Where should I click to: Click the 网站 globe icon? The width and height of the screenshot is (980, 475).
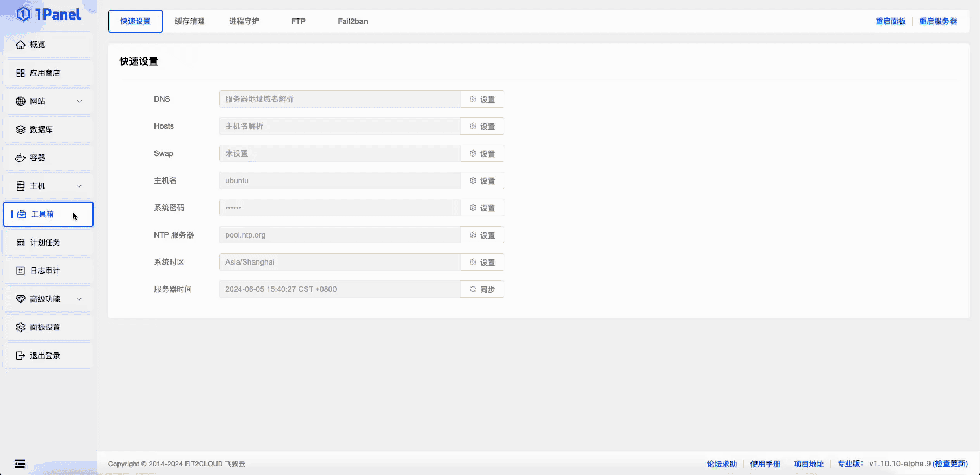[x=21, y=101]
